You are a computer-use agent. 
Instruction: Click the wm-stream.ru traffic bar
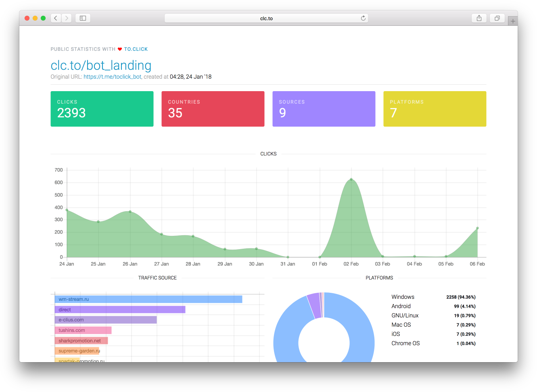click(148, 299)
